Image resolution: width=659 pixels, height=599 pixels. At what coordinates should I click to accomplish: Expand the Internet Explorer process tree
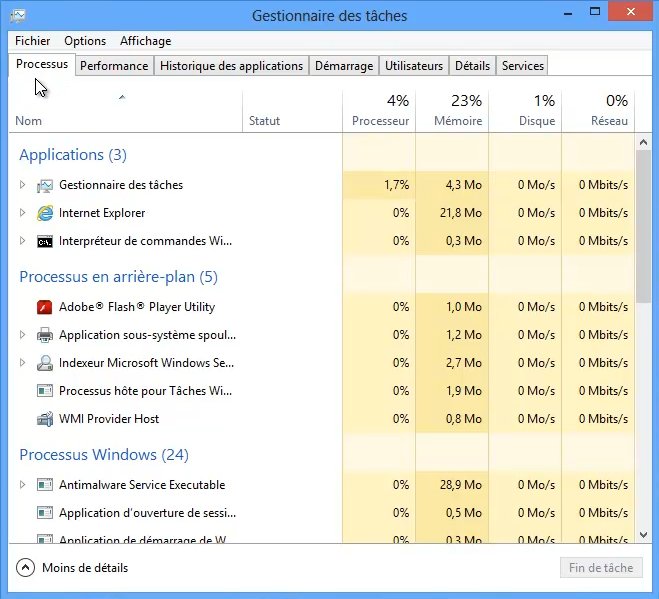click(x=23, y=213)
